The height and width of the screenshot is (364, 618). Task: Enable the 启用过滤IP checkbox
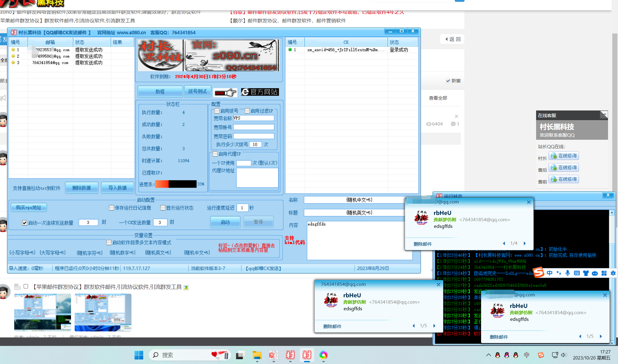click(247, 111)
